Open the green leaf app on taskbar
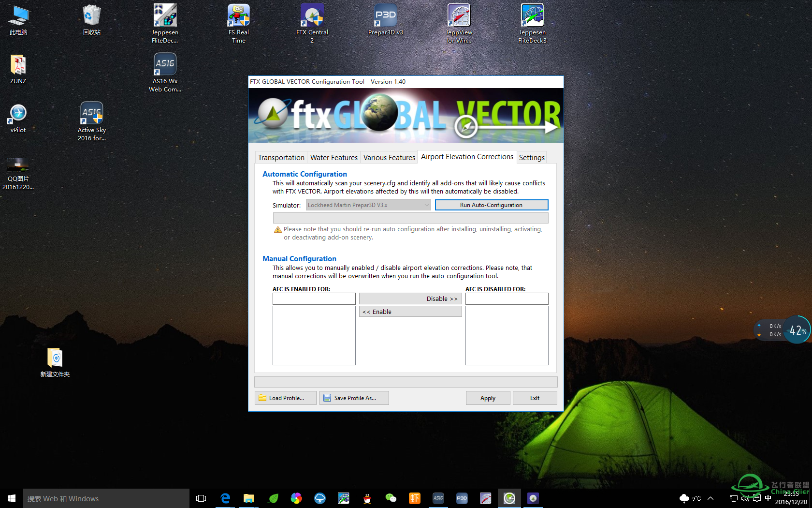This screenshot has height=508, width=812. pyautogui.click(x=273, y=498)
